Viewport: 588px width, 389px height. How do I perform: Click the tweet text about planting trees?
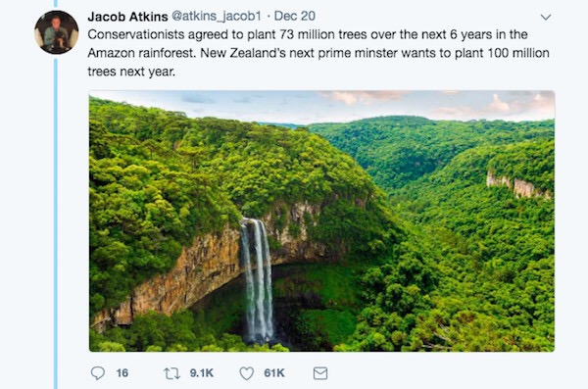point(318,53)
